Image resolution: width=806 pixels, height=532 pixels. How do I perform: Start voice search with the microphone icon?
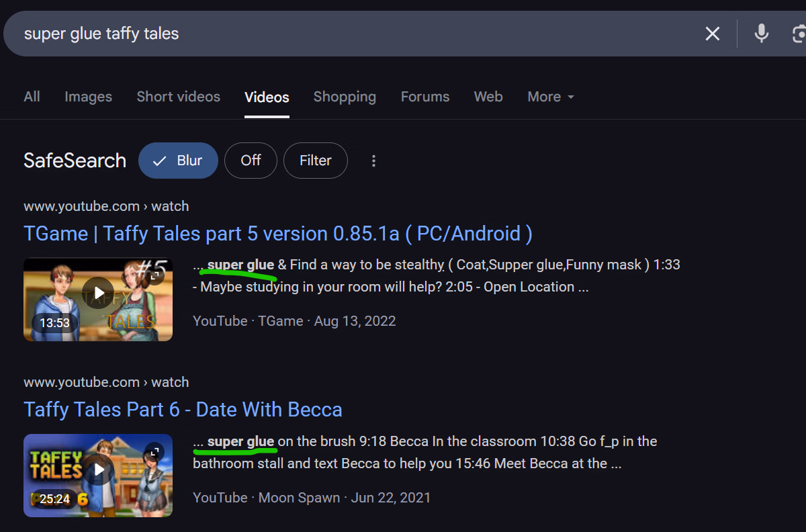761,33
